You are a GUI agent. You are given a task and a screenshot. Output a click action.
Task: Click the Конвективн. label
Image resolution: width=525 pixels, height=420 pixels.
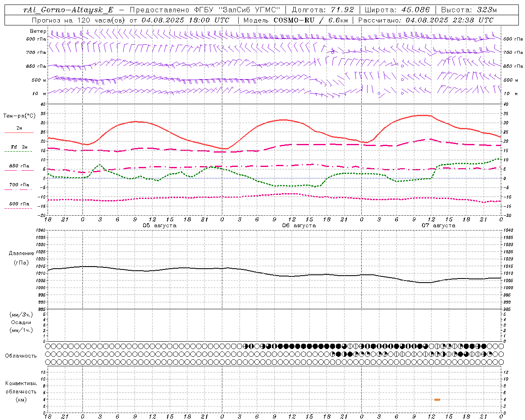21,383
